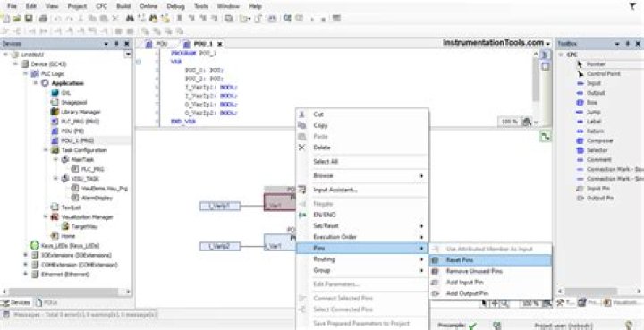This screenshot has height=330, width=644.
Task: Click the Open project toolbar icon
Action: pos(16,19)
